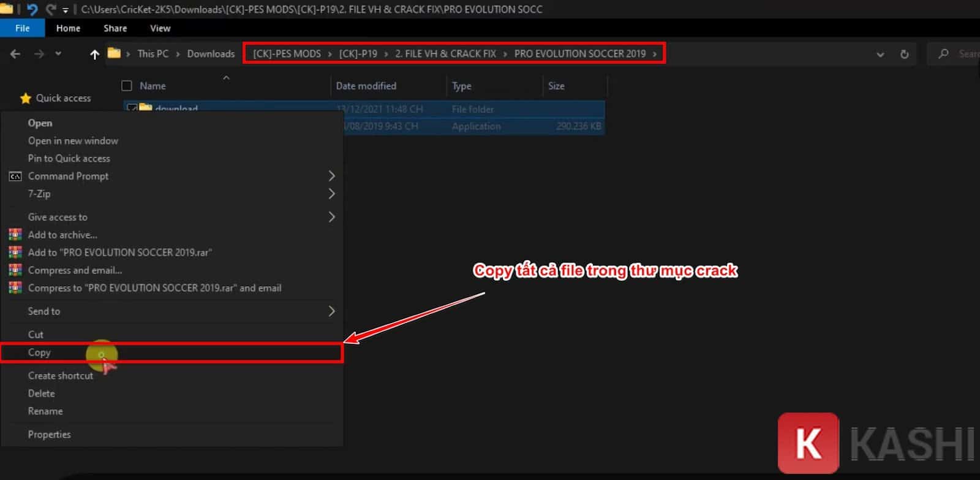Viewport: 980px width, 480px height.
Task: Switch to the Share ribbon tab
Action: [x=115, y=28]
